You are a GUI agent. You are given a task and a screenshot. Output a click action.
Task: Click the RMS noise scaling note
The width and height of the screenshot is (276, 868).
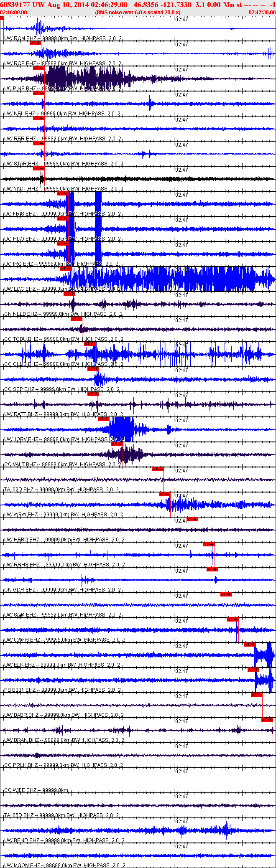(138, 13)
